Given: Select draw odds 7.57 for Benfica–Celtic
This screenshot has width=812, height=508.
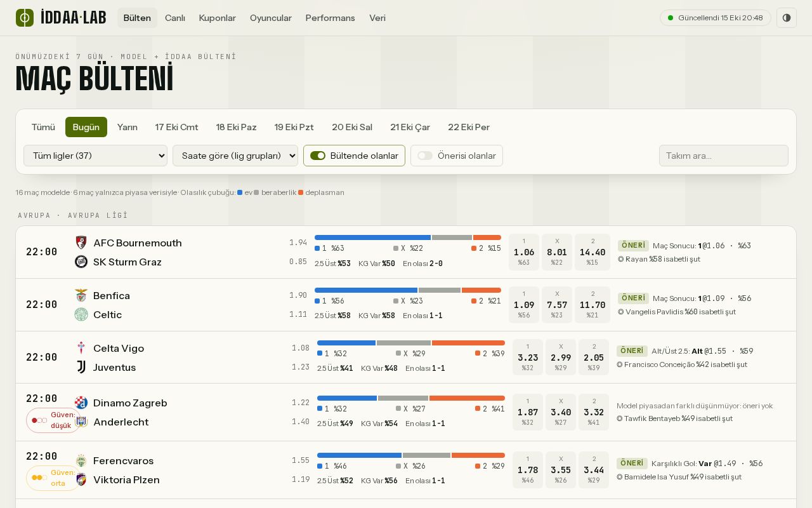Looking at the screenshot, I should click(x=557, y=305).
